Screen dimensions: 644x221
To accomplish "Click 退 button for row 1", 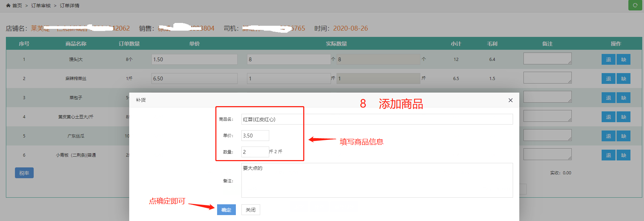I will tap(608, 60).
